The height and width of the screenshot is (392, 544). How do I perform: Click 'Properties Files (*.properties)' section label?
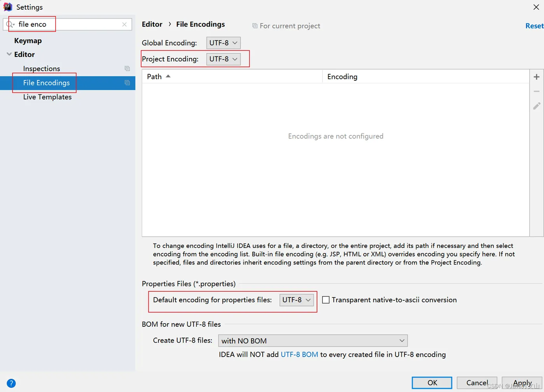[188, 284]
